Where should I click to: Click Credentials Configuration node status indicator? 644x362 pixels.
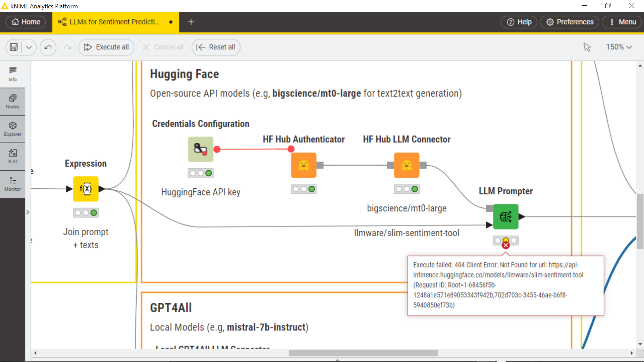201,173
